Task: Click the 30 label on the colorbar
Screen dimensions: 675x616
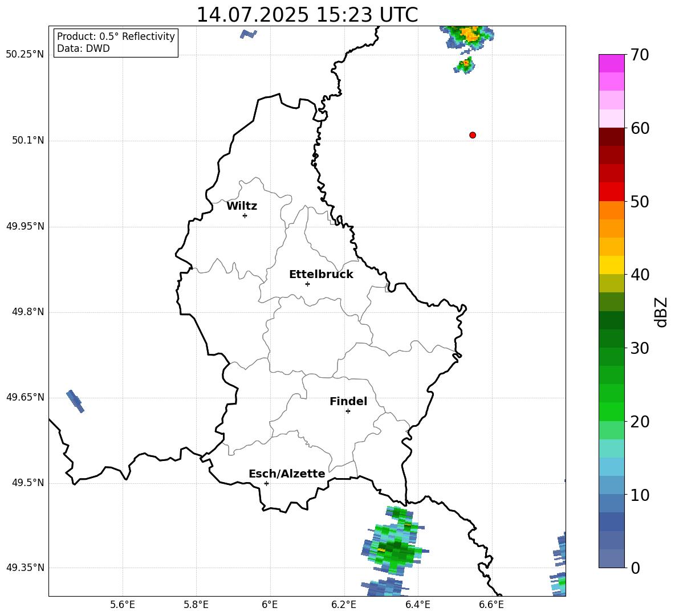Action: 640,348
